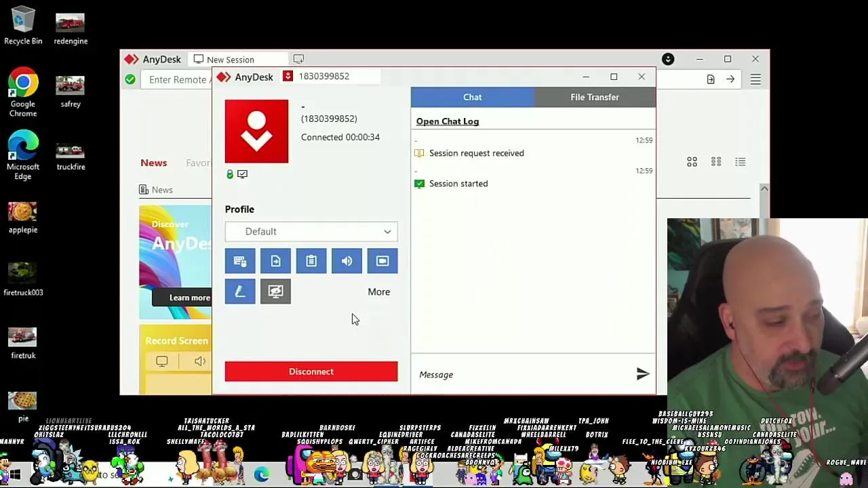Viewport: 868px width, 488px height.
Task: Click the 'Connected 00:00:34' status text
Action: pos(340,137)
